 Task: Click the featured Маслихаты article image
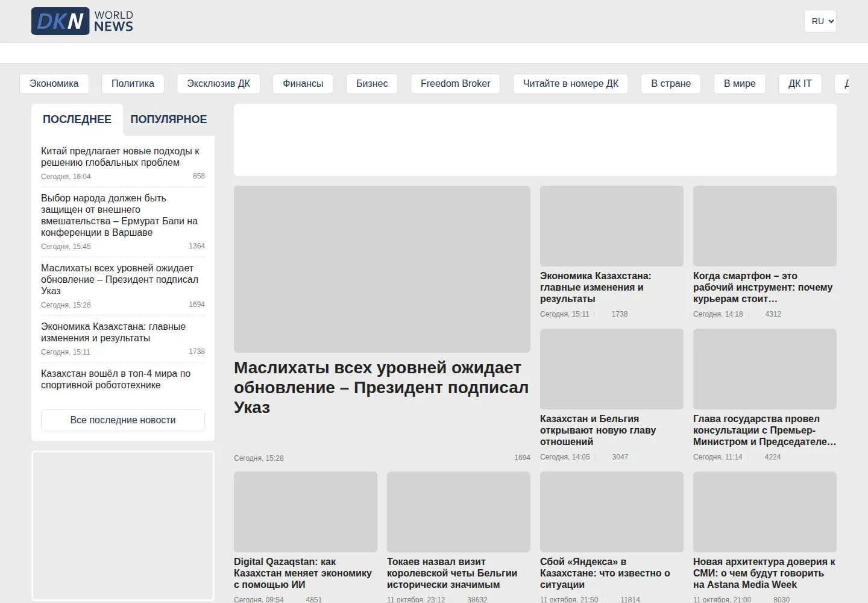click(x=382, y=269)
